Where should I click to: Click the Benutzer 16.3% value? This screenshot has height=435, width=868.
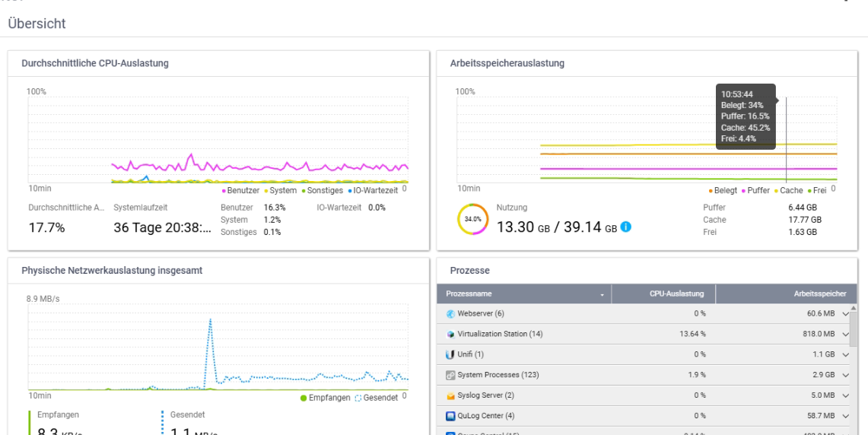(275, 208)
